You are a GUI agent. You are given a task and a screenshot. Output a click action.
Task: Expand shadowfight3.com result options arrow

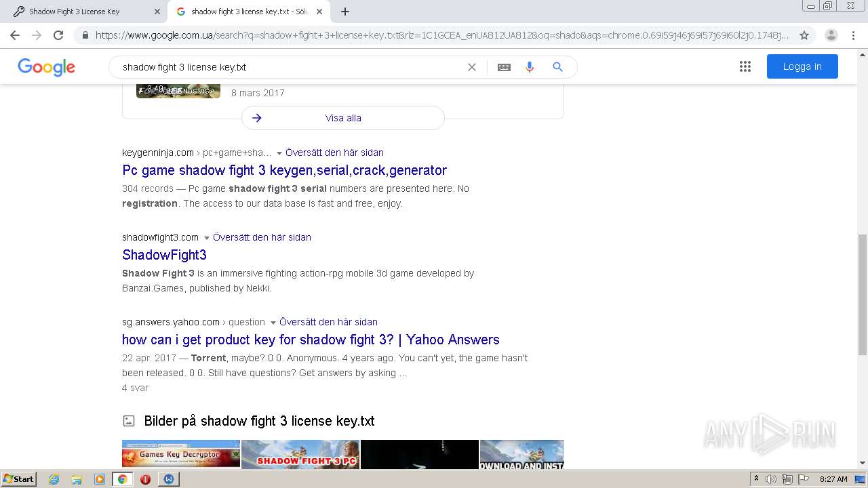[206, 238]
